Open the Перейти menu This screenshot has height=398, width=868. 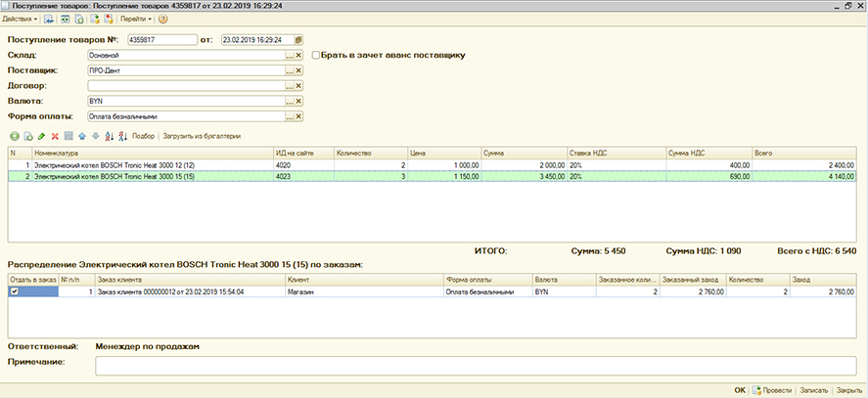tap(134, 19)
